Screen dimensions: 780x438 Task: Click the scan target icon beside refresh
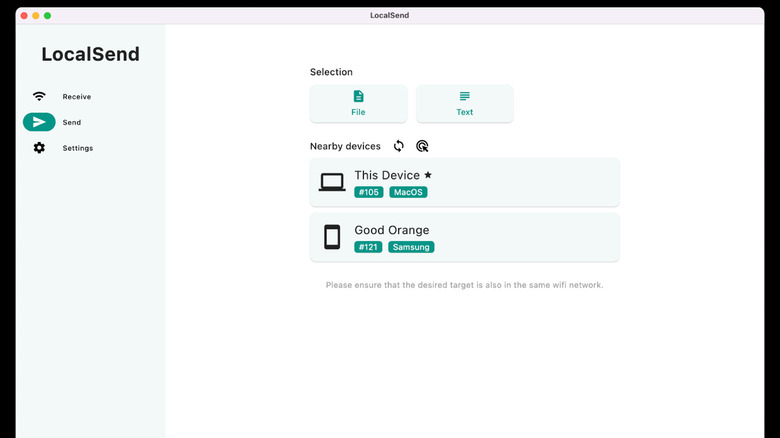[422, 146]
